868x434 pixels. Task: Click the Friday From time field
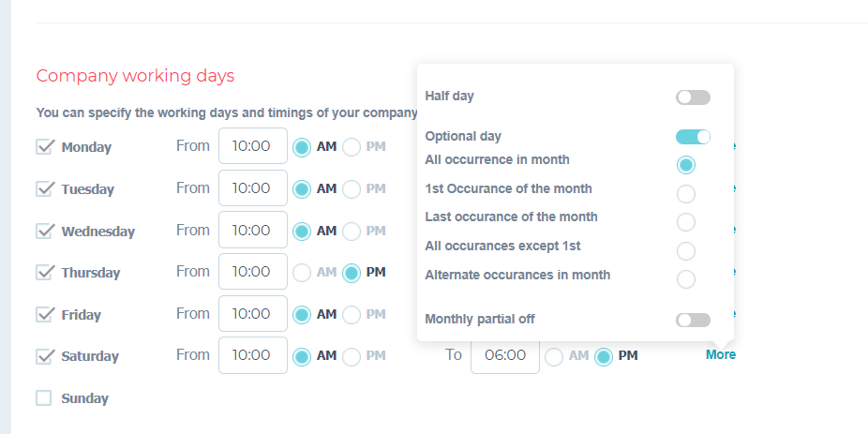click(x=253, y=314)
